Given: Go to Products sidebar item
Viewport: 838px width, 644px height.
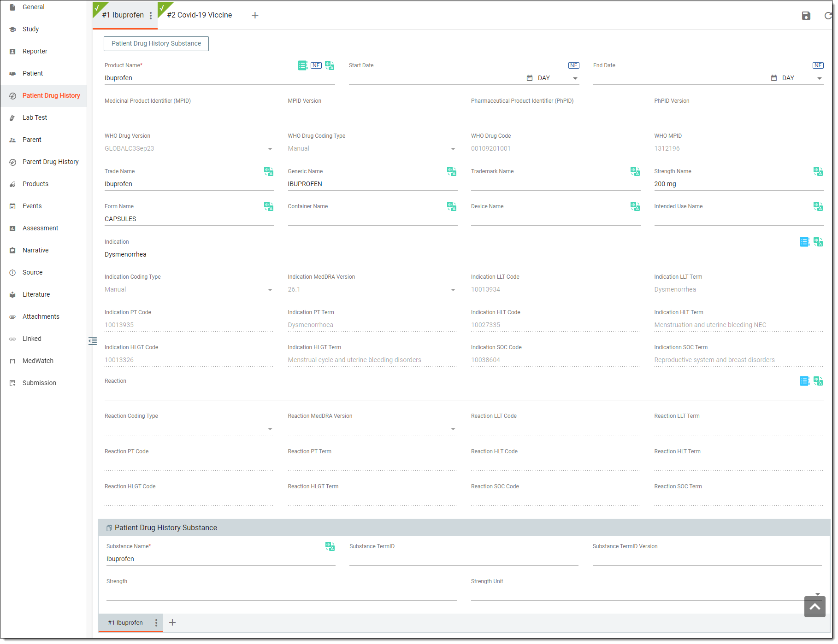Looking at the screenshot, I should (35, 184).
